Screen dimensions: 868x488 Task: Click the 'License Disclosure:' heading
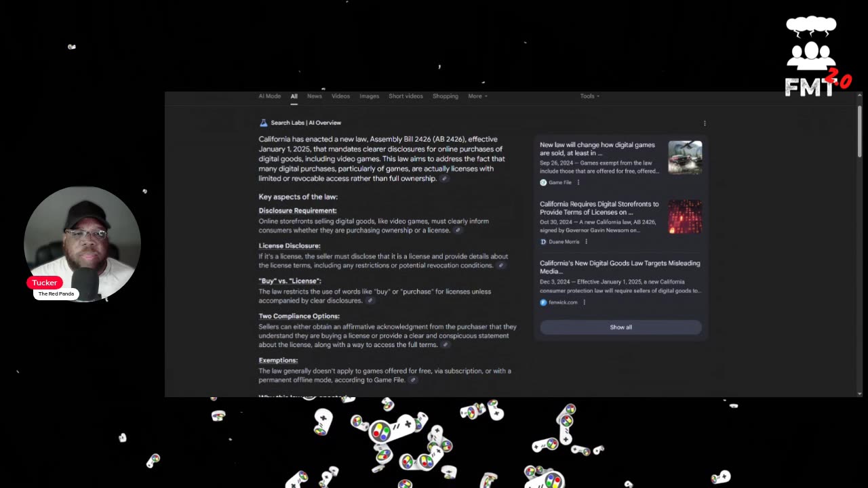click(x=290, y=246)
